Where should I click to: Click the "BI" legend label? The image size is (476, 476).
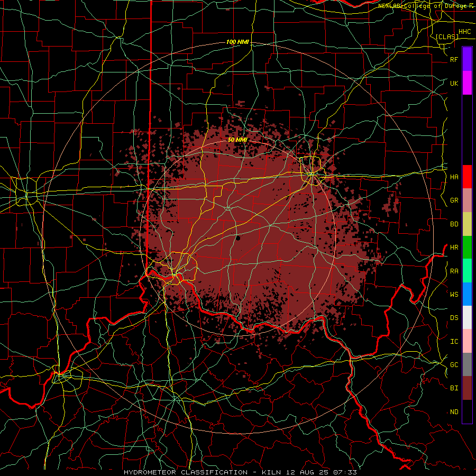[x=454, y=388]
